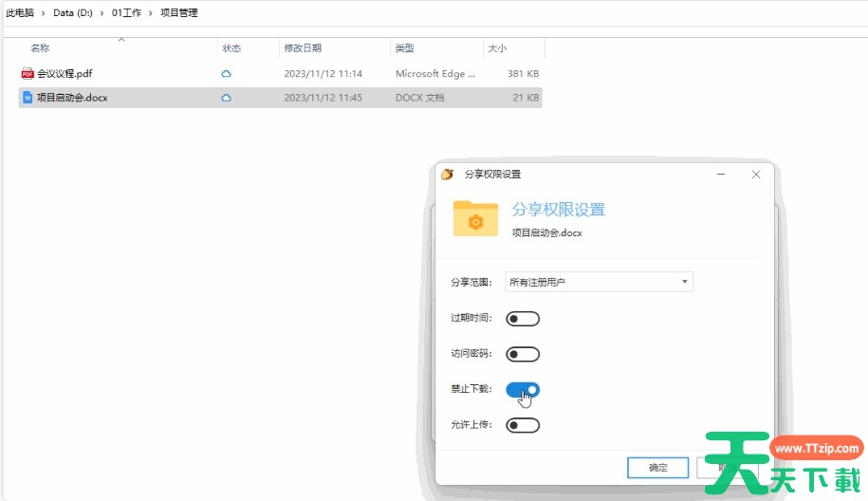The width and height of the screenshot is (868, 501).
Task: Turn on the 访问密码 switch
Action: [x=523, y=354]
